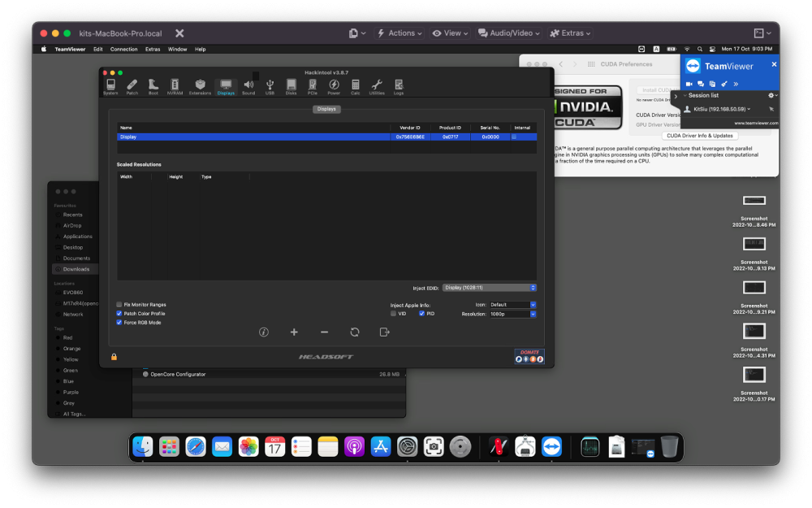Select OpenCore Configurator in Finder list
Screen dimensions: 812x508
(178, 374)
